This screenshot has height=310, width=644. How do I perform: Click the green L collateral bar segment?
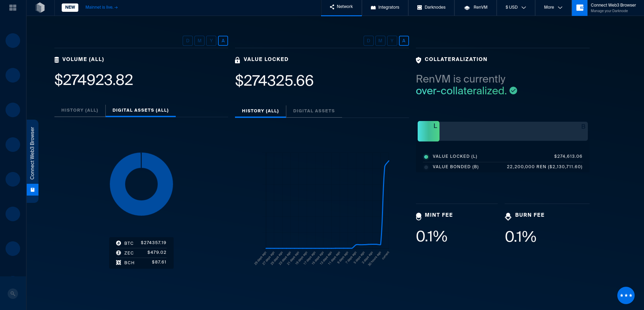pos(428,131)
